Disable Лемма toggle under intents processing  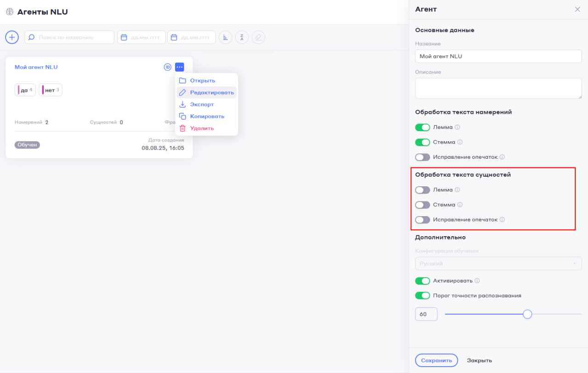click(422, 128)
